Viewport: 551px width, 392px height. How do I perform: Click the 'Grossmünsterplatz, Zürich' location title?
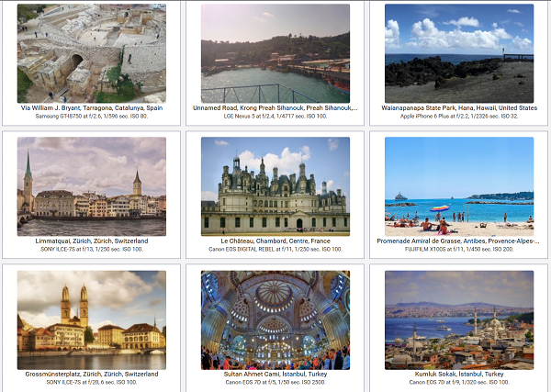click(x=91, y=374)
